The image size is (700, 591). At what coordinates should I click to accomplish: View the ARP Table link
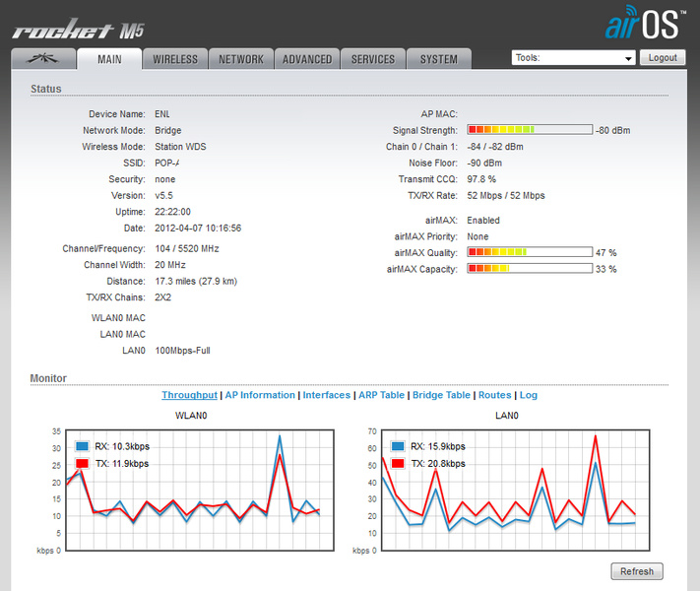tap(381, 395)
